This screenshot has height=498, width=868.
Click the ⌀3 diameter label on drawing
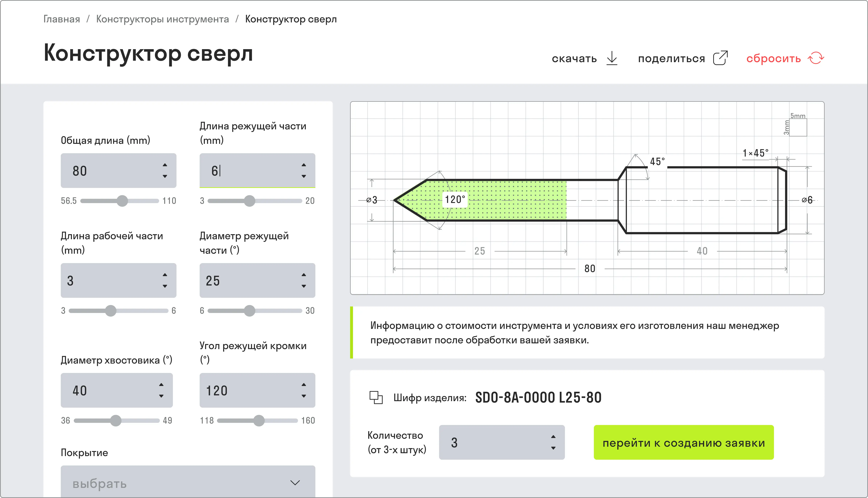pos(372,200)
